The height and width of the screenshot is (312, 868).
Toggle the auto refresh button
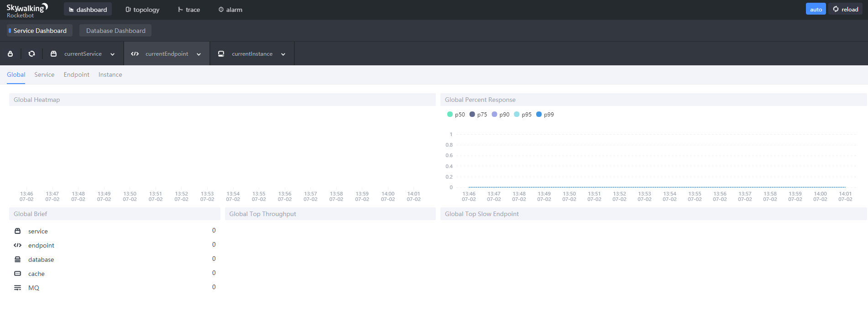tap(816, 9)
